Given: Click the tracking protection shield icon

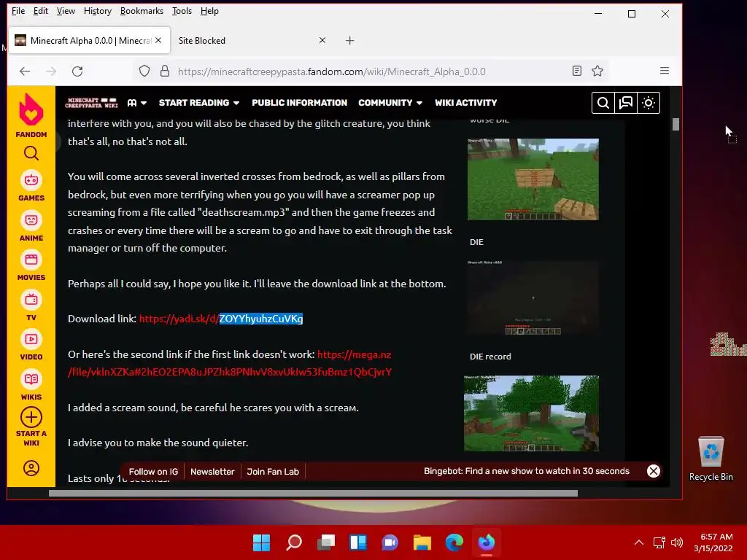Looking at the screenshot, I should (144, 71).
